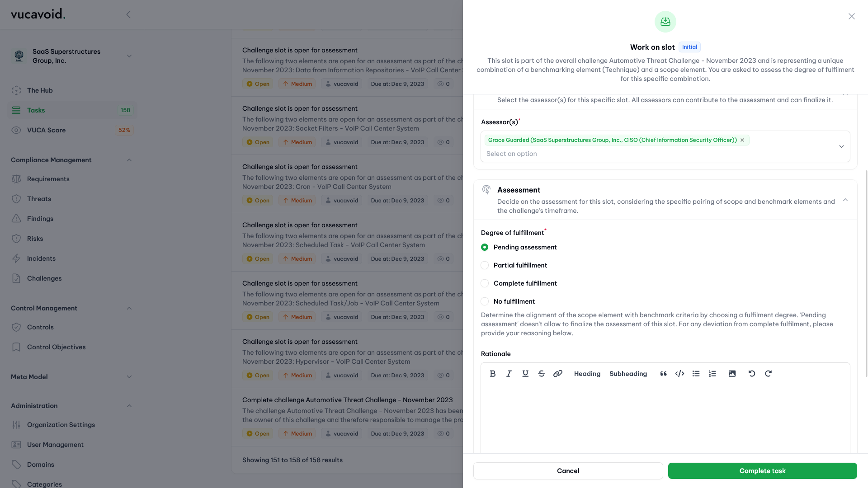Select the italic formatting icon
The width and height of the screenshot is (868, 488).
[509, 374]
